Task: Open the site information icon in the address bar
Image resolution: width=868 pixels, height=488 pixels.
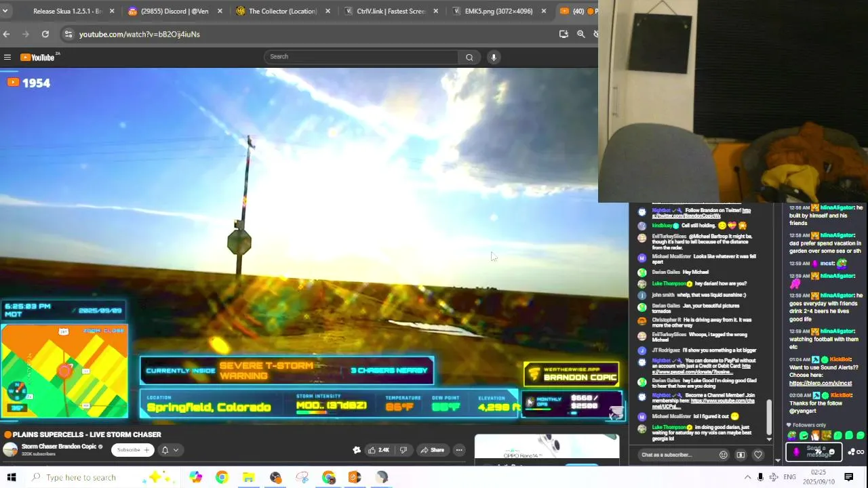Action: 68,34
